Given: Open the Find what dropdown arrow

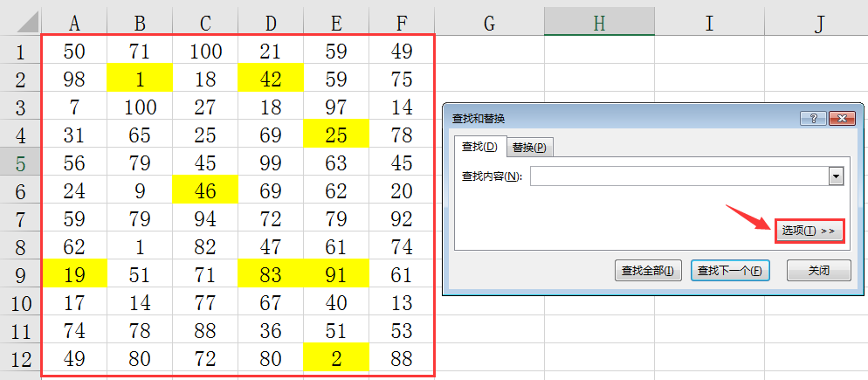Looking at the screenshot, I should (836, 176).
